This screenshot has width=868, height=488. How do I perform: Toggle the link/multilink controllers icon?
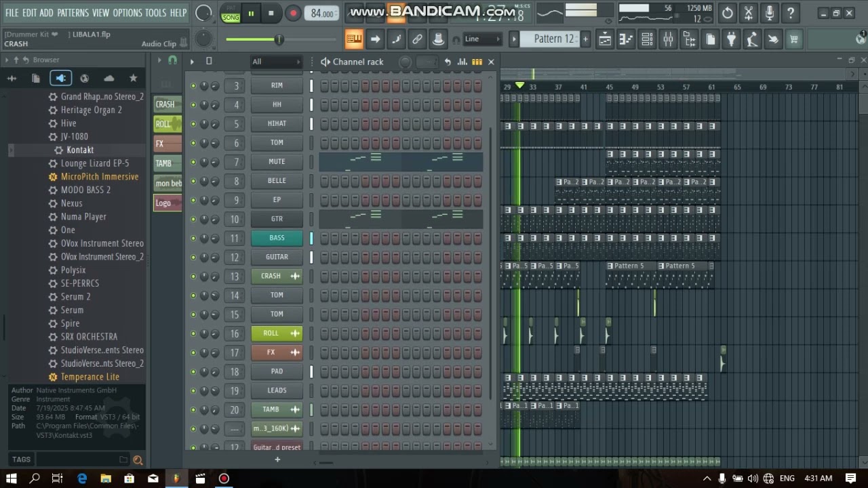pyautogui.click(x=417, y=39)
